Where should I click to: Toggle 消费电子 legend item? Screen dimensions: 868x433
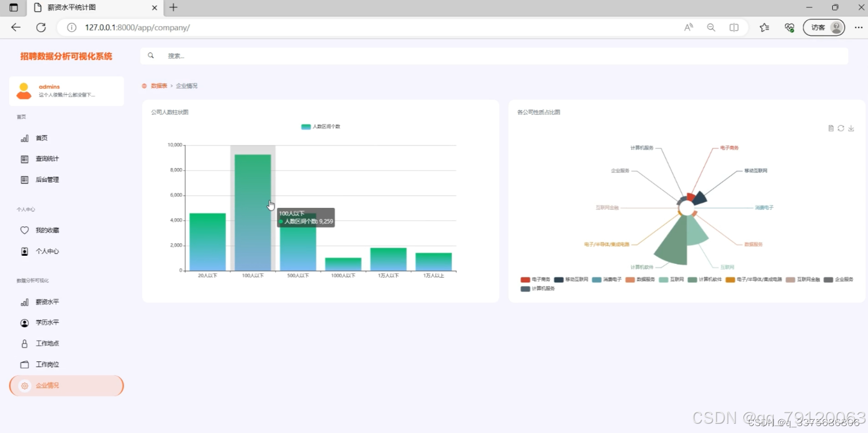tap(607, 279)
